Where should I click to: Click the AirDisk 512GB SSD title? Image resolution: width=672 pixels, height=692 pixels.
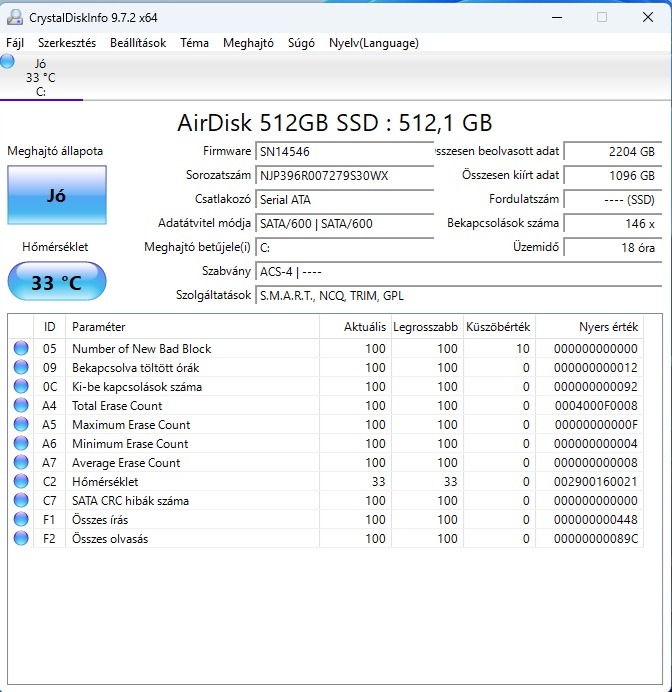click(334, 123)
